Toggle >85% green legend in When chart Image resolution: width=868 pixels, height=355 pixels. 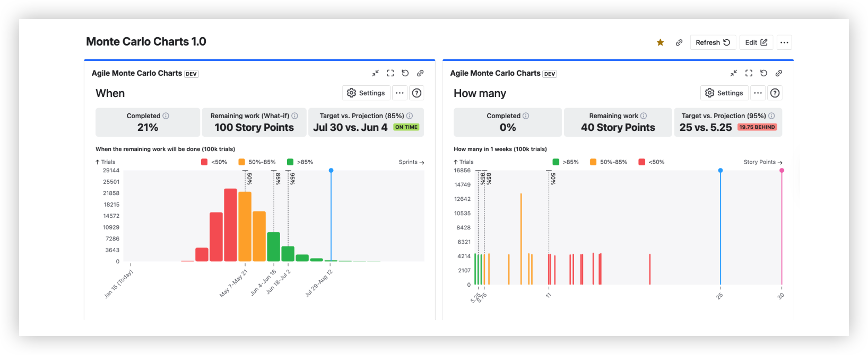300,162
